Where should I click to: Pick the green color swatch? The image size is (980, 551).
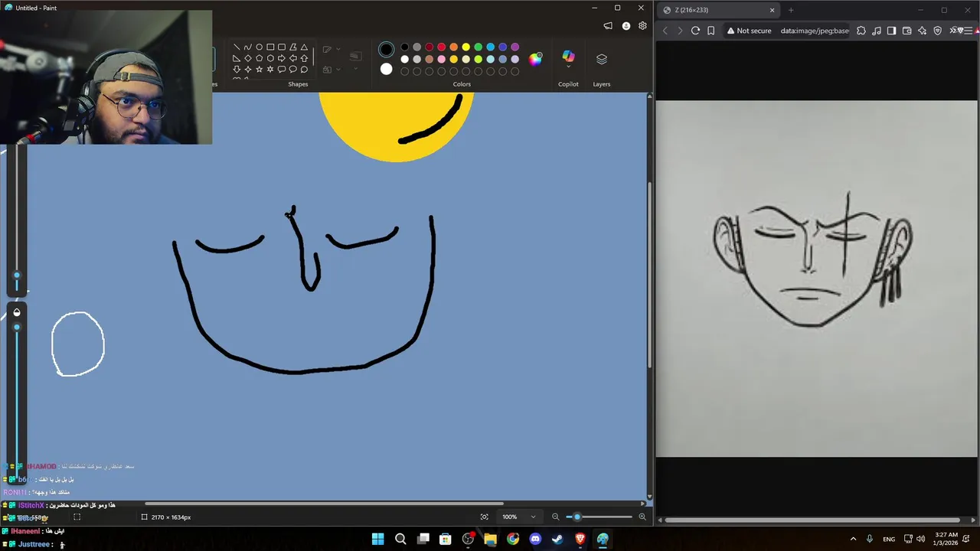coord(478,47)
